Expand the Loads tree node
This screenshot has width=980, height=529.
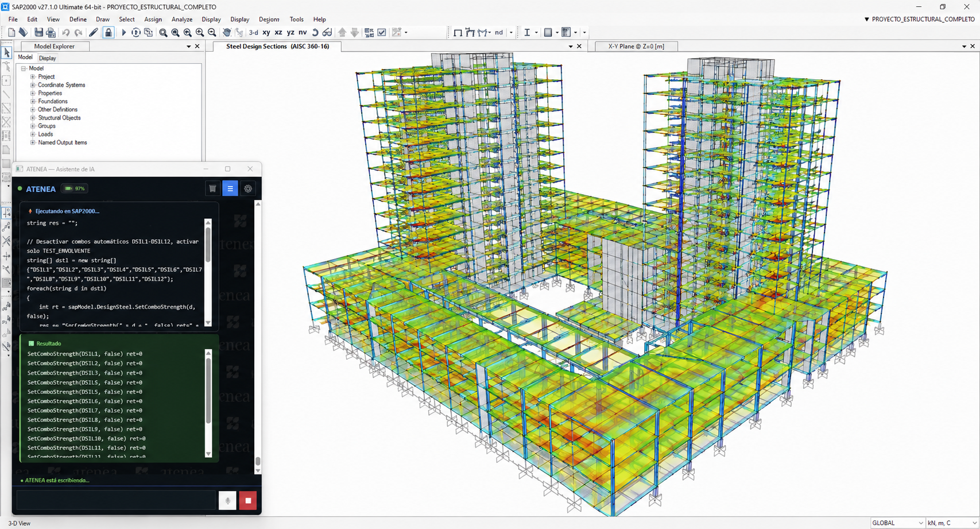[33, 134]
